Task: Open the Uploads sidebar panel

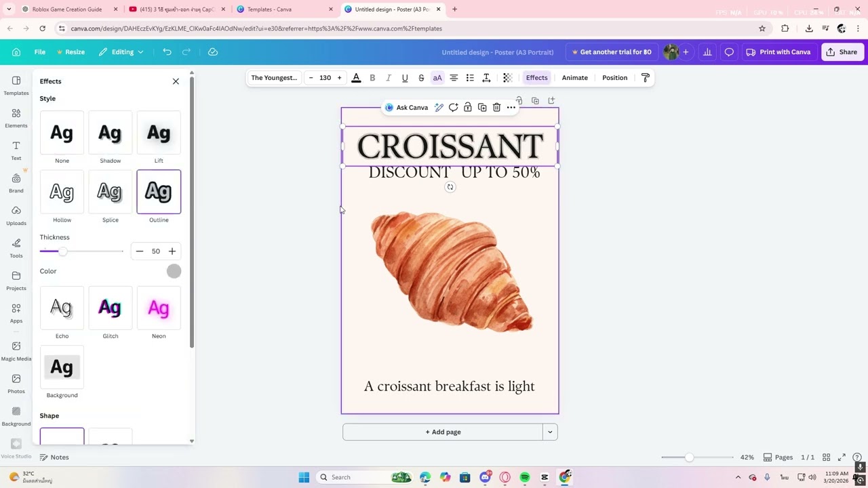Action: tap(16, 216)
